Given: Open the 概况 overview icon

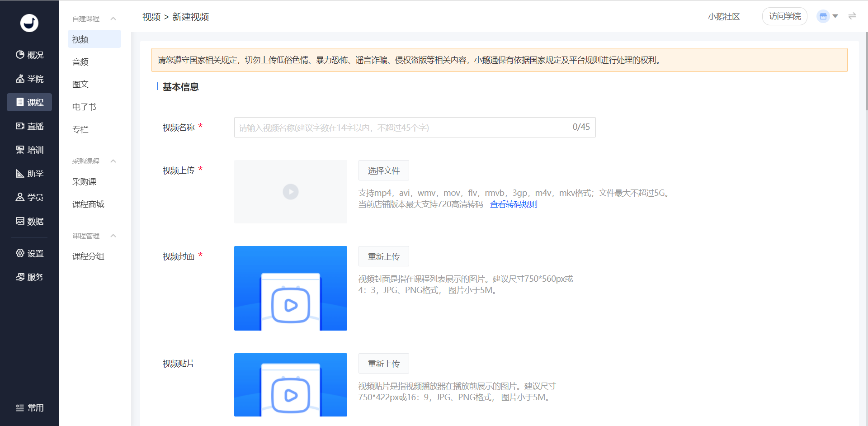Looking at the screenshot, I should 20,55.
